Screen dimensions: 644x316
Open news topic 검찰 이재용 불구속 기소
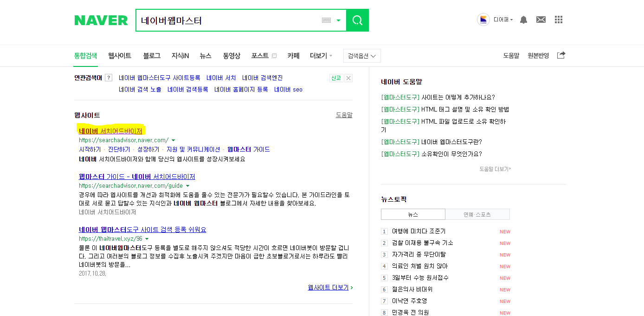pyautogui.click(x=423, y=243)
